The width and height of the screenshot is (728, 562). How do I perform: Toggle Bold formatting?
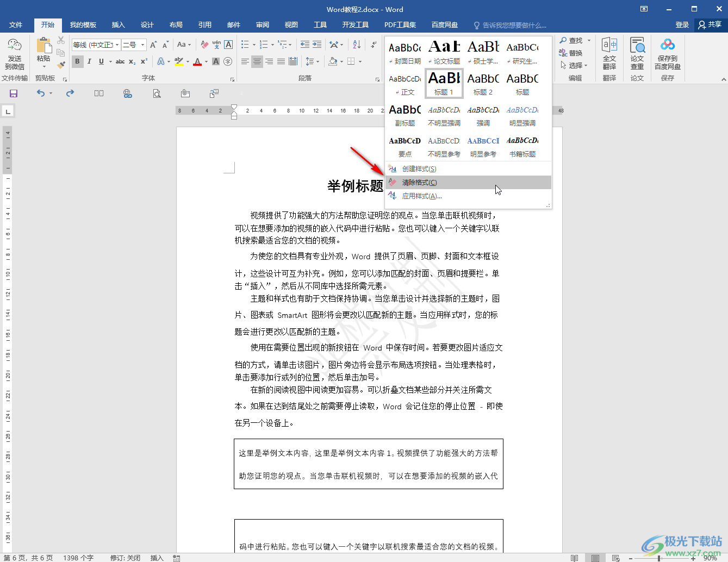[77, 61]
